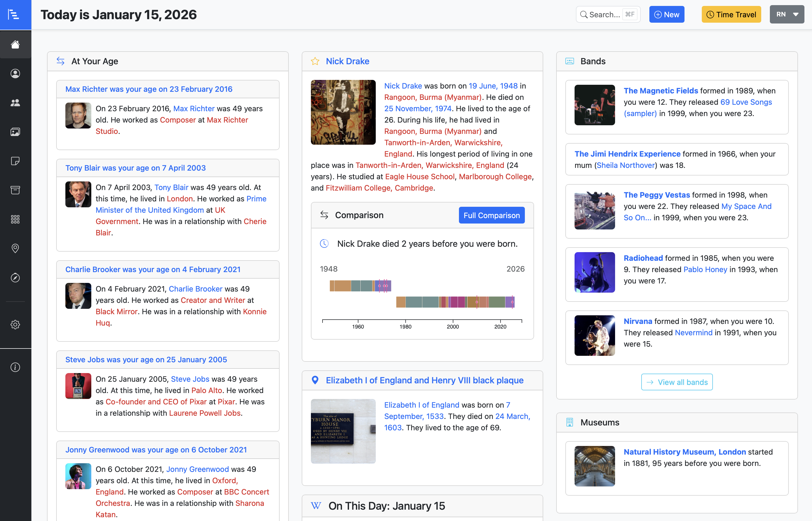Click the home icon in the sidebar
Screen dimensions: 812x521
15,44
